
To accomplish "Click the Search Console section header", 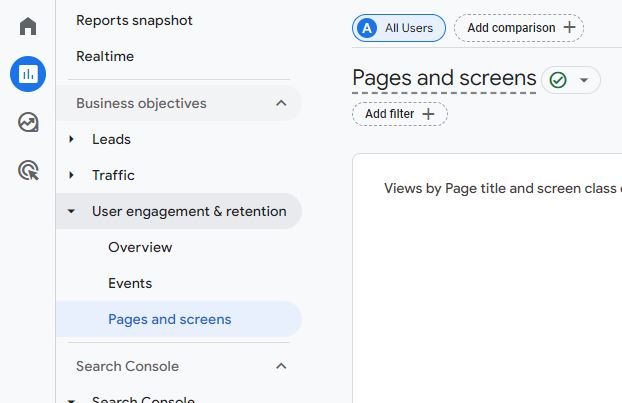I will (x=179, y=366).
